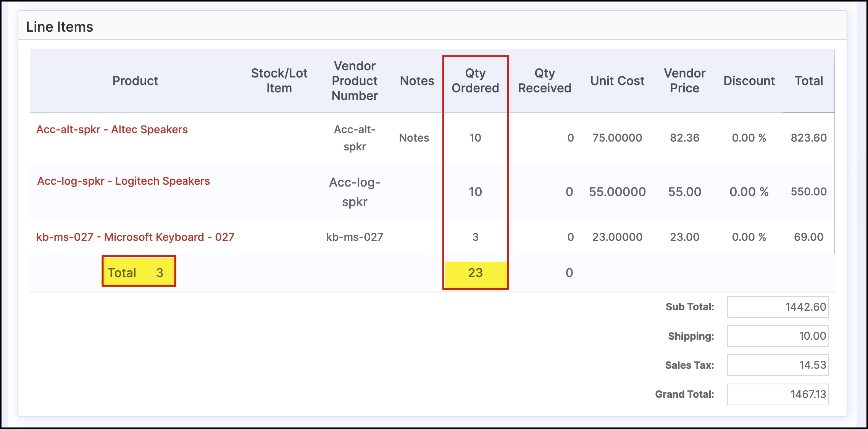Click vendor price 23.00

coord(685,237)
